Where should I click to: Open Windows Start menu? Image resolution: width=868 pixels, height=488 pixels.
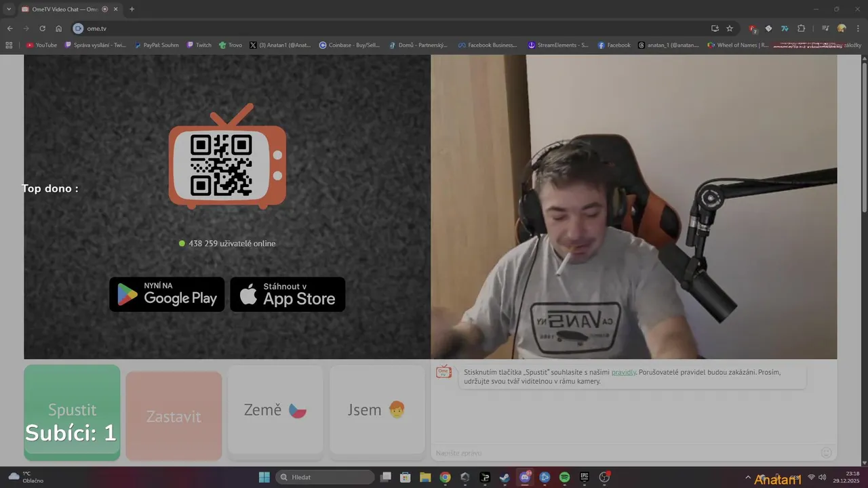264,477
